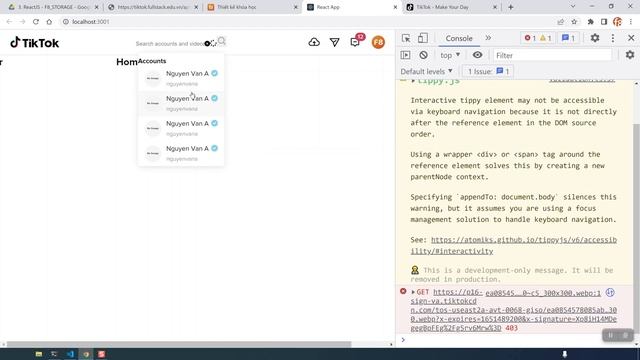640x360 pixels.
Task: Click the first account's avatar thumbnail
Action: click(153, 78)
